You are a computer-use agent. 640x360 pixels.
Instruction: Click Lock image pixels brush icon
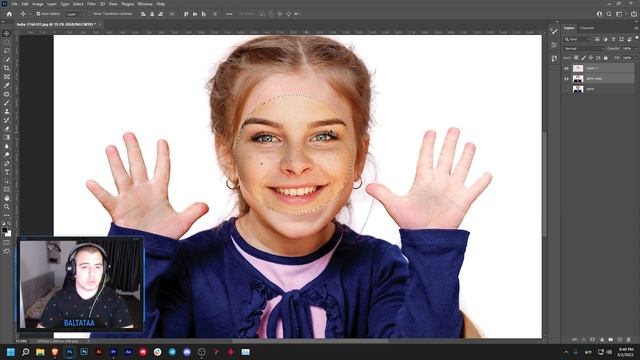[x=584, y=58]
